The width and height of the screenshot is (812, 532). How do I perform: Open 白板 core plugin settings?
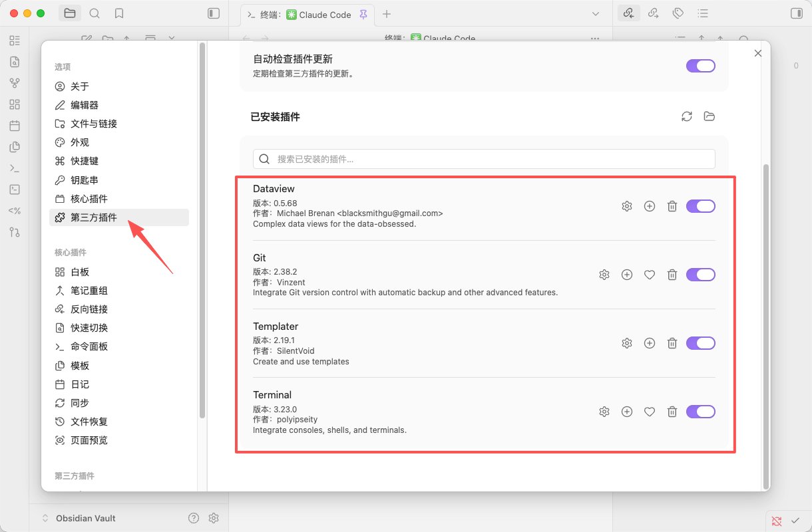click(119, 272)
